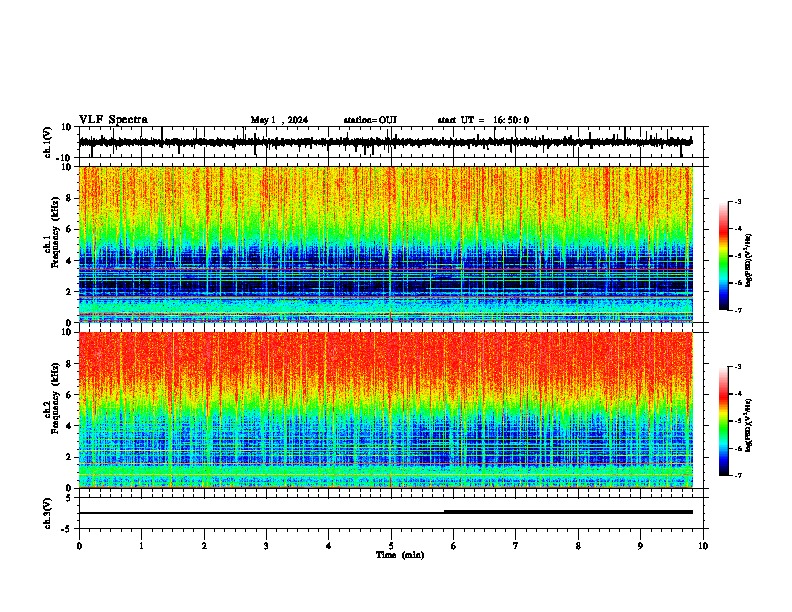This screenshot has height=612, width=792.
Task: Click the ch.2 "Frequency (kHz)" axis label
Action: (55, 398)
